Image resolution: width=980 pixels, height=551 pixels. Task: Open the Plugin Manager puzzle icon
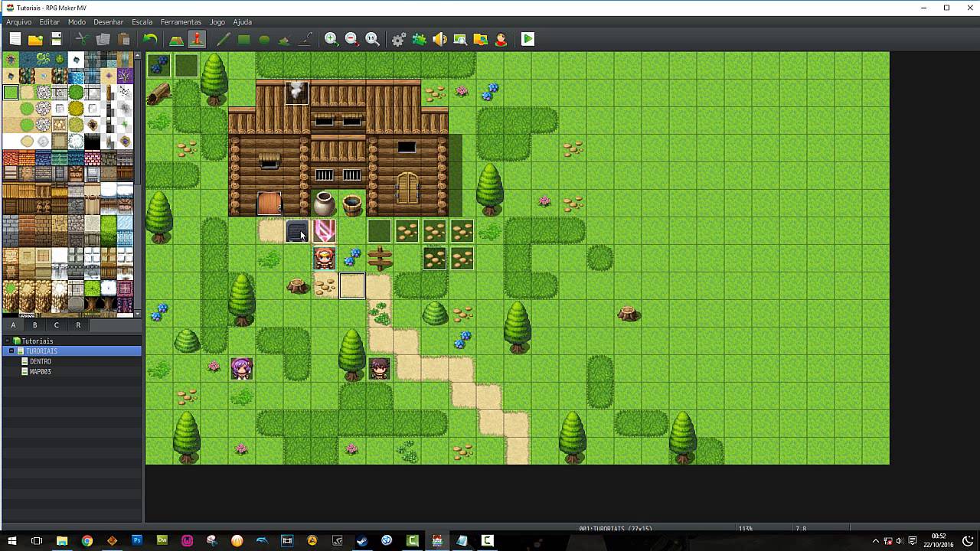point(420,39)
